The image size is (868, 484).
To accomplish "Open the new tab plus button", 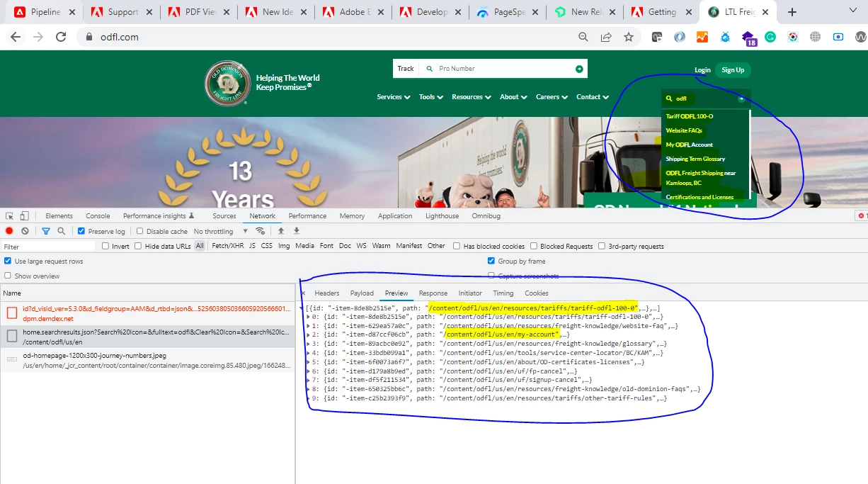I will (x=792, y=12).
